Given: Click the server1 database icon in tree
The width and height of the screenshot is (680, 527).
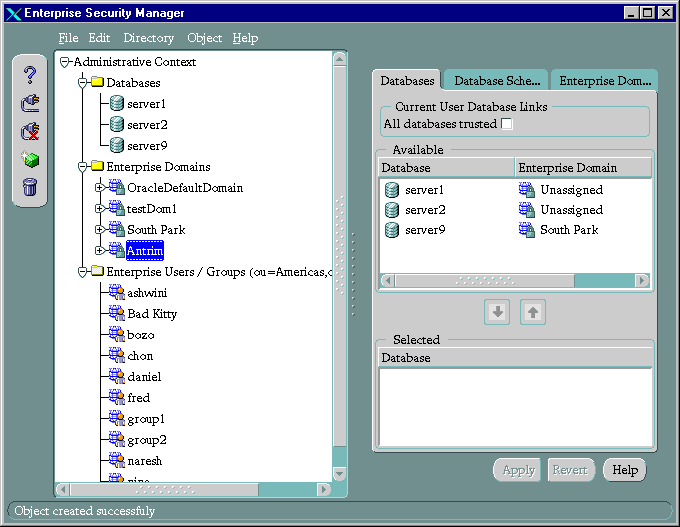Looking at the screenshot, I should [x=117, y=104].
